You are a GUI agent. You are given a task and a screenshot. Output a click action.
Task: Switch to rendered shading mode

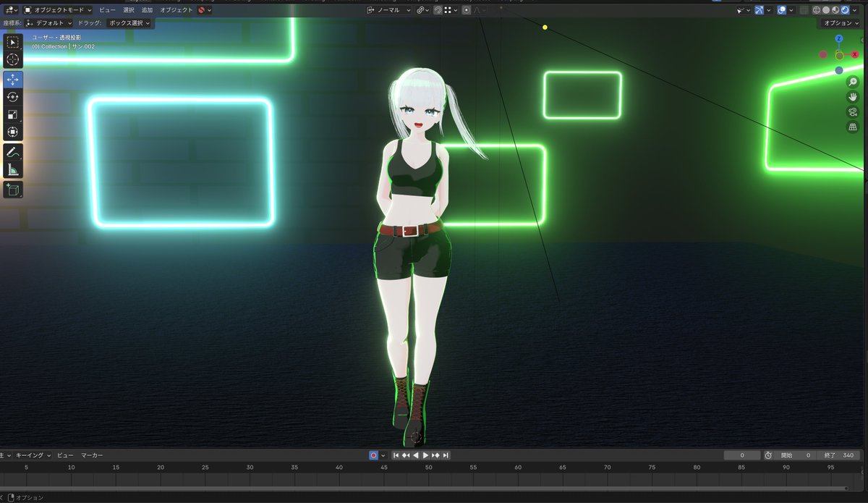click(x=845, y=10)
